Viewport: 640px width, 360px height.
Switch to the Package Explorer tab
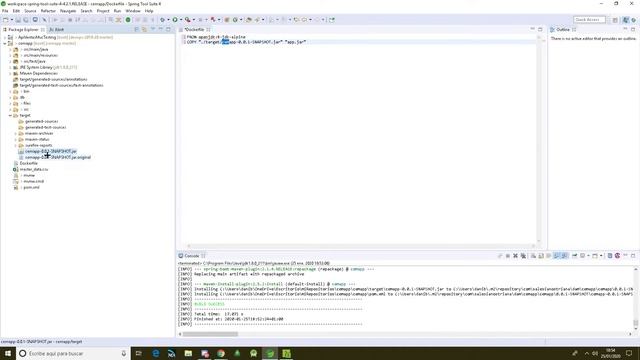tap(23, 30)
